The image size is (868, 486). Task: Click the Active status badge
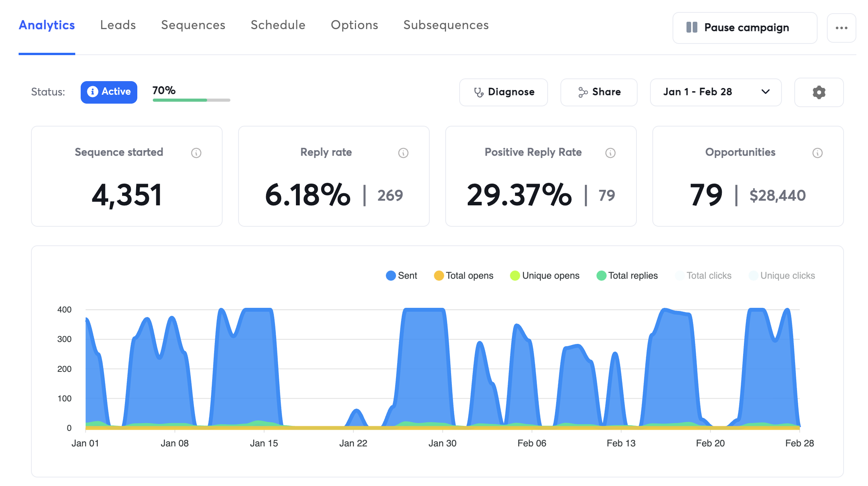(109, 92)
